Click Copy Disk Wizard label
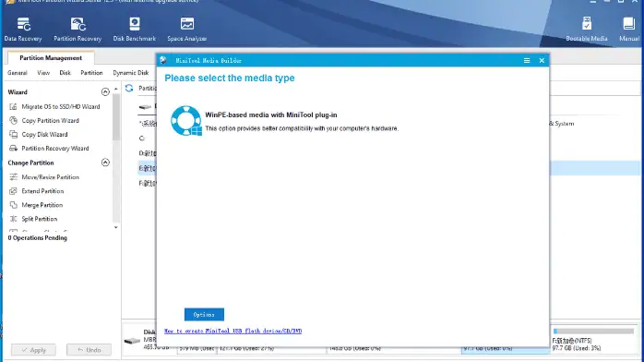The image size is (644, 362). tap(44, 134)
